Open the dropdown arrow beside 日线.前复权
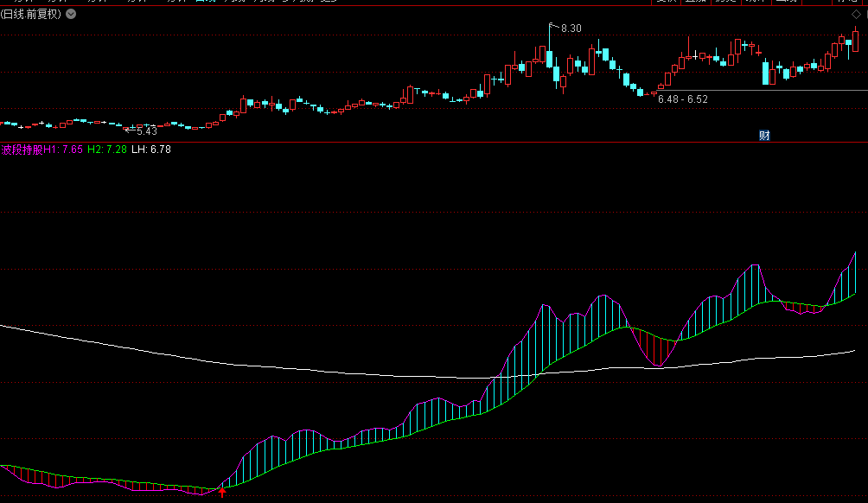 point(70,14)
